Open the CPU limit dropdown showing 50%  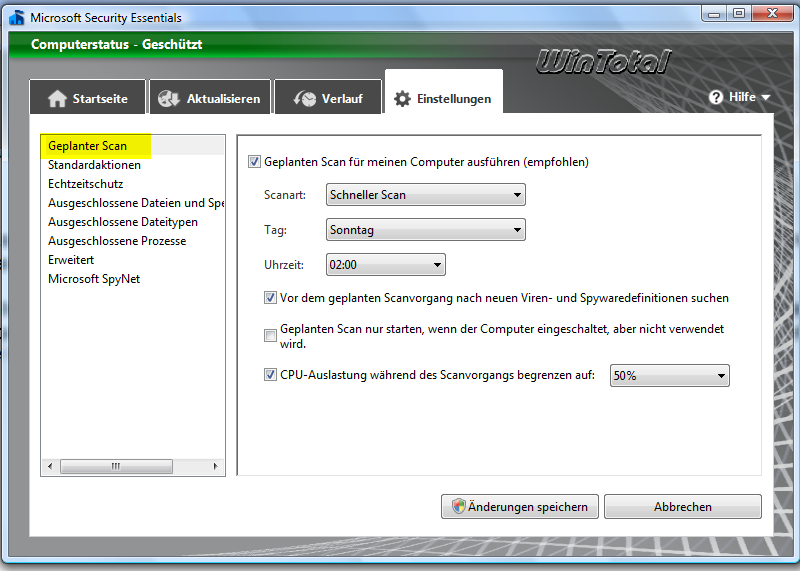[669, 376]
